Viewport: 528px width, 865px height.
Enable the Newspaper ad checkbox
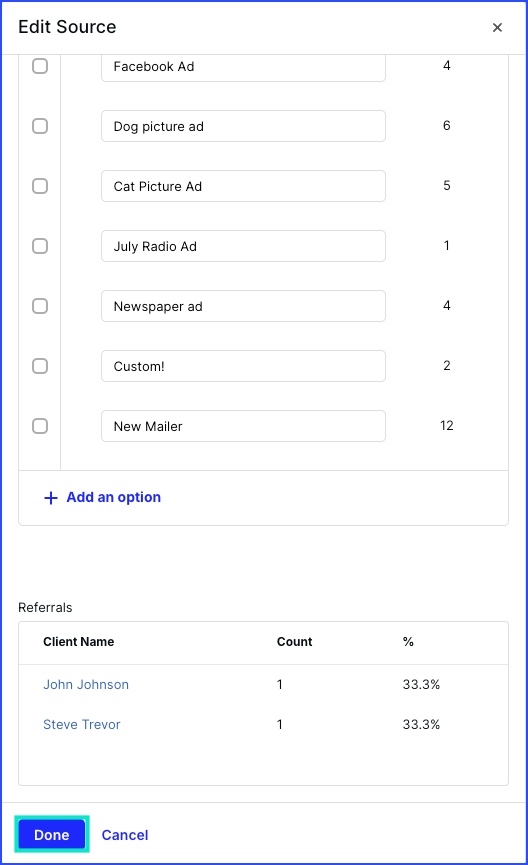pyautogui.click(x=40, y=306)
